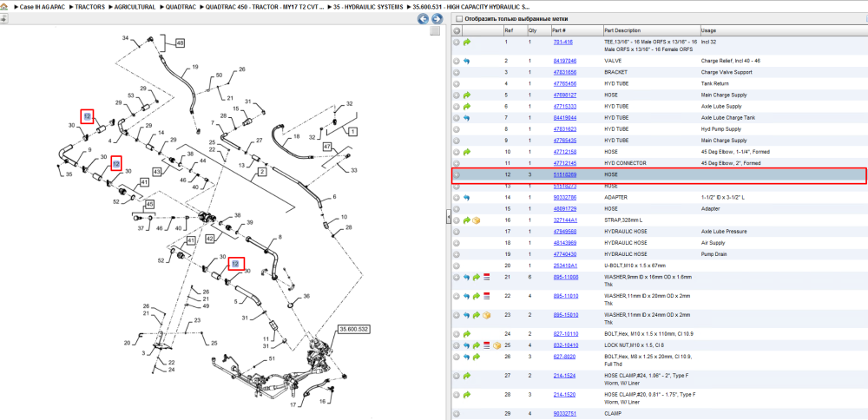Open part number link 84197046
The image size is (868, 420).
(x=565, y=61)
